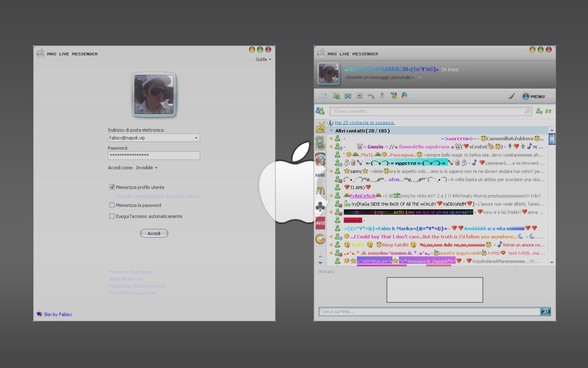588x368 pixels.
Task: Open the AVIS sidebar tab
Action: tap(320, 223)
